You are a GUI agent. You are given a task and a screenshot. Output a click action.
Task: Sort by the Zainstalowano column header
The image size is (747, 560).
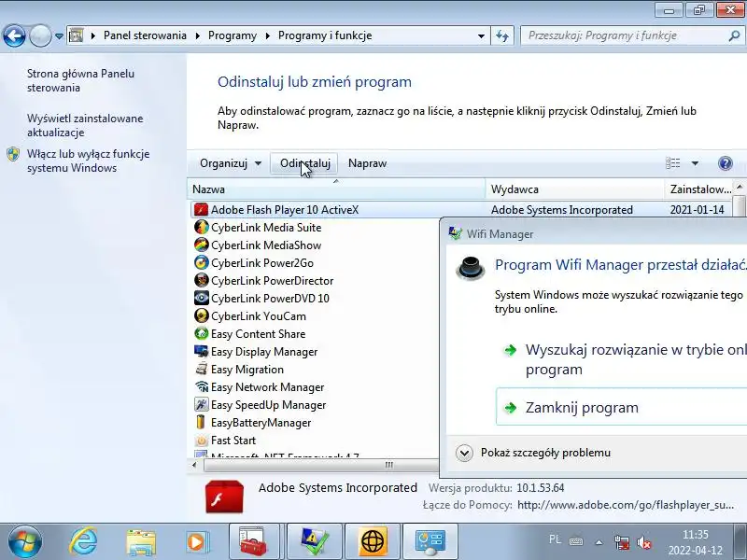[x=699, y=189]
